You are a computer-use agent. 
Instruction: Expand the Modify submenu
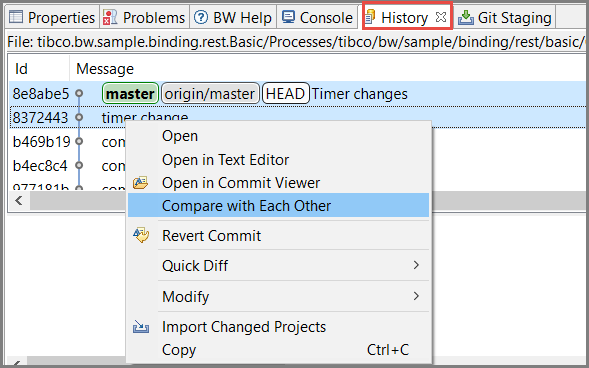tap(278, 297)
